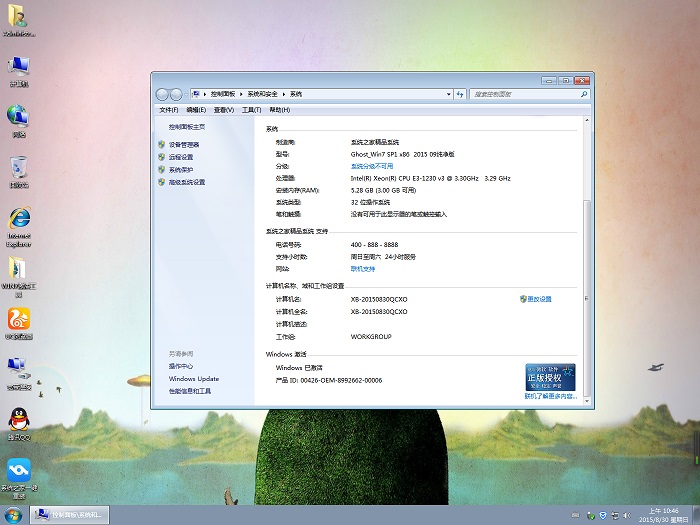This screenshot has width=700, height=525.
Task: Open the Control Panel Home link
Action: point(187,127)
